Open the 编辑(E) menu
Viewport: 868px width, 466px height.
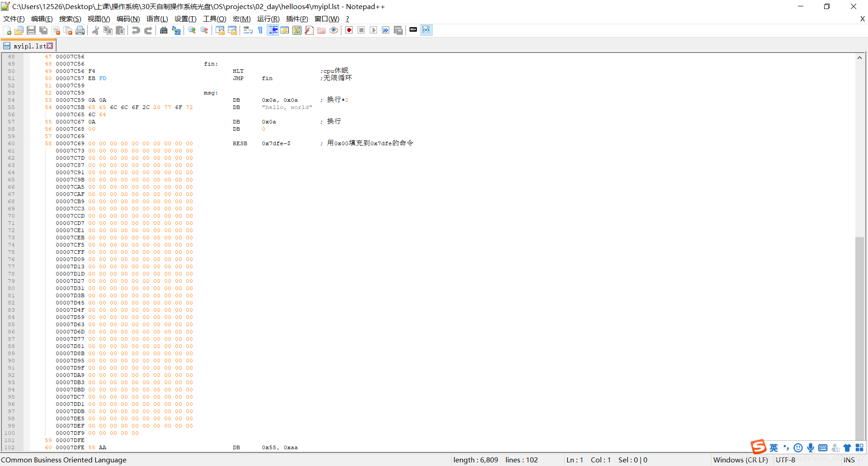coord(42,19)
